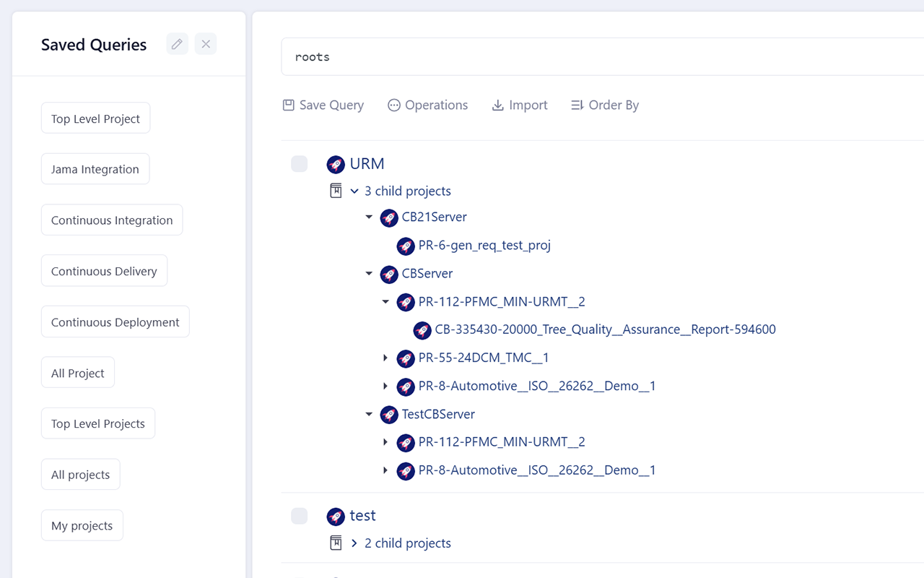924x578 pixels.
Task: Collapse URM's 3 child projects
Action: click(x=354, y=191)
